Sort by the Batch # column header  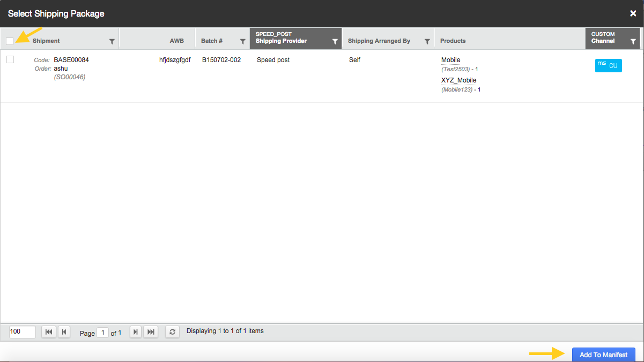[212, 41]
